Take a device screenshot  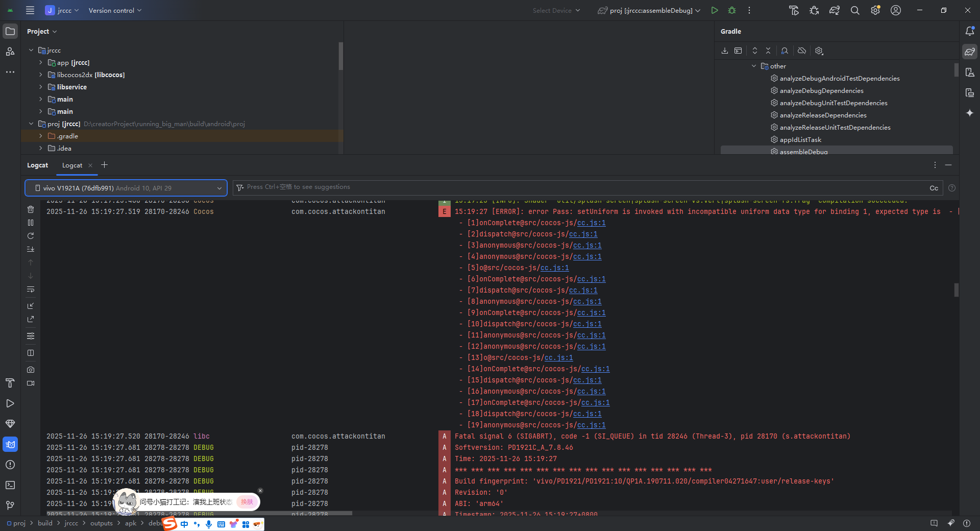coord(31,370)
